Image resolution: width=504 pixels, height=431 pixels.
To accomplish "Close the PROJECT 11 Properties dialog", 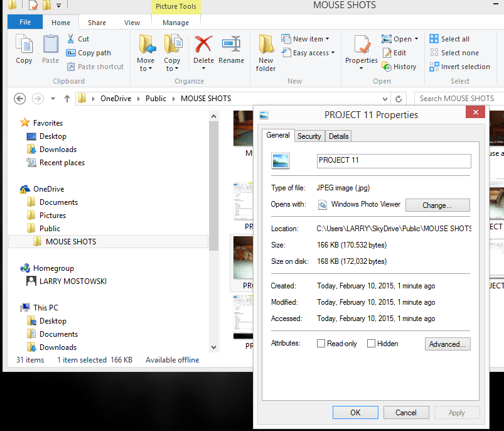I will (475, 112).
